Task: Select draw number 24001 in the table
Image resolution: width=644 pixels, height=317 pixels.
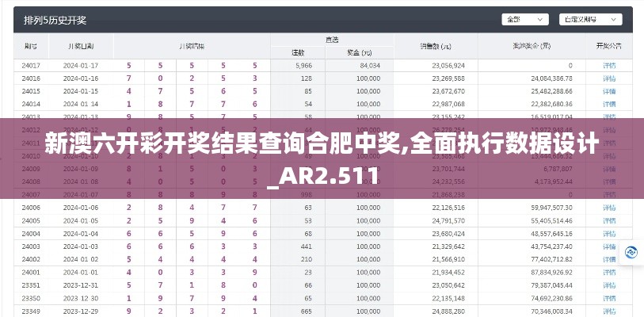Action: coord(31,272)
